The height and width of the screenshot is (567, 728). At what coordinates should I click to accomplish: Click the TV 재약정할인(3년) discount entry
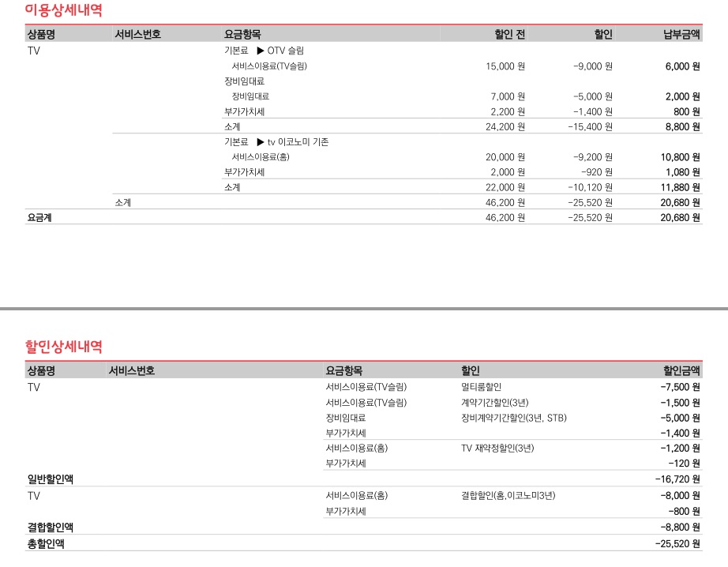497,449
